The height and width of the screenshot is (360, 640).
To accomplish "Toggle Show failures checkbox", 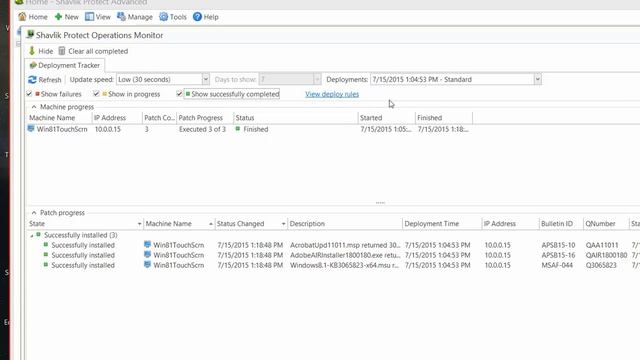I will pos(29,94).
